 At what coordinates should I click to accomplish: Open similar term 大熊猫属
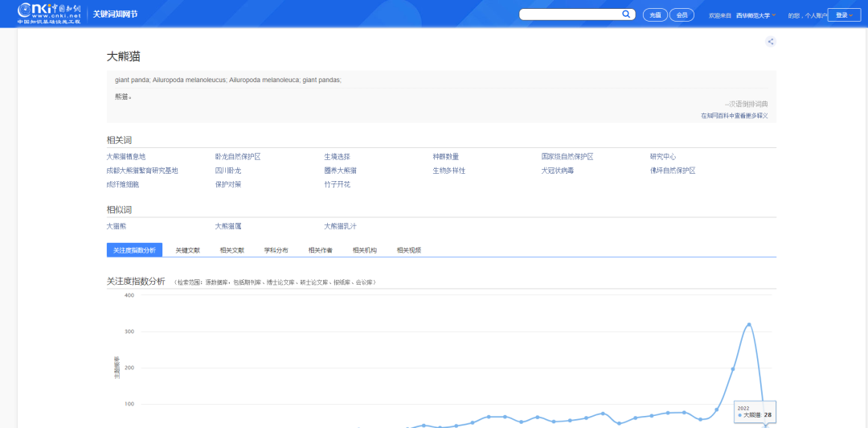pos(228,227)
